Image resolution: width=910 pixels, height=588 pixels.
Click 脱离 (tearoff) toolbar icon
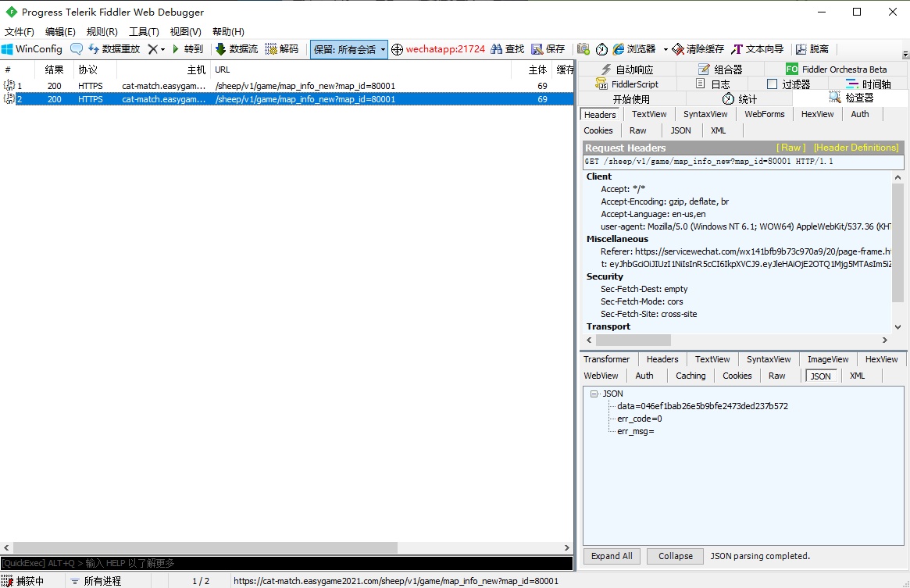[x=812, y=49]
